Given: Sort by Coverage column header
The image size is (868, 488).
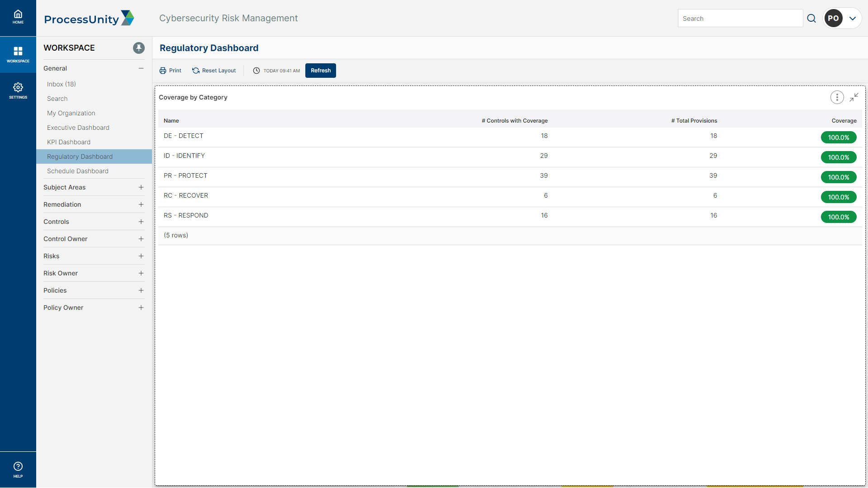Looking at the screenshot, I should tap(844, 121).
